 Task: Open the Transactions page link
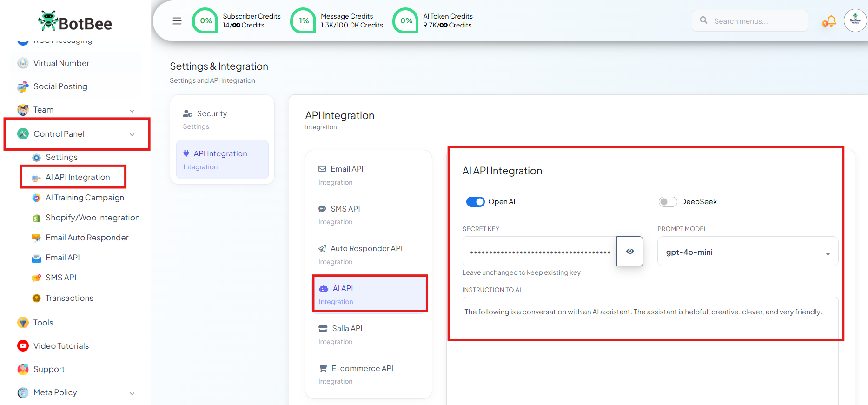(69, 298)
